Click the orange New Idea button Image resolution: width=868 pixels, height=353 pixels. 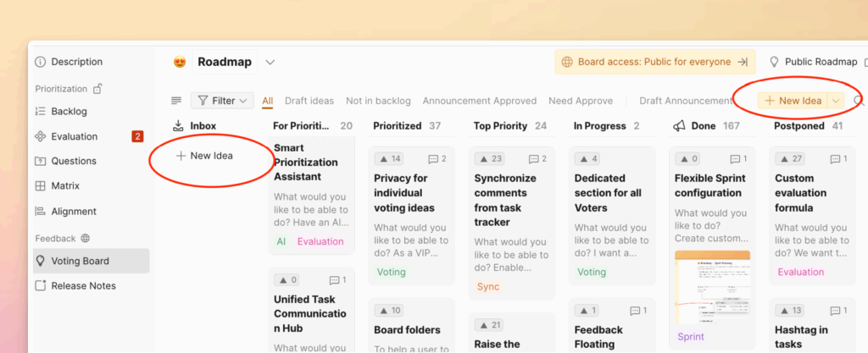coord(792,101)
